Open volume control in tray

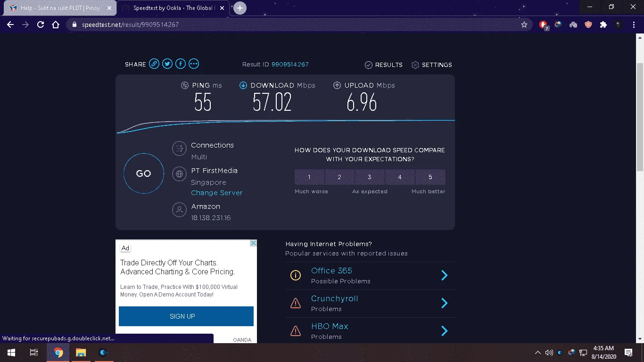coord(549,353)
